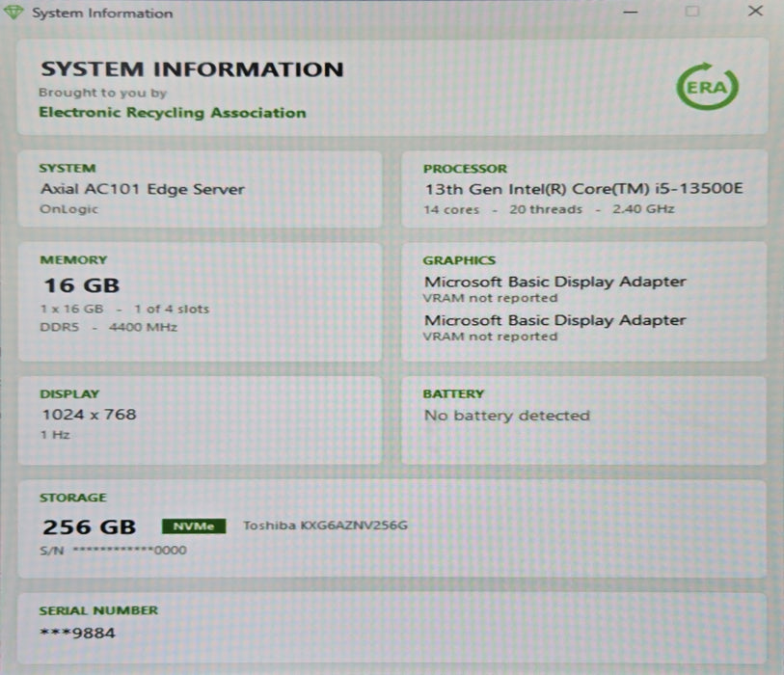This screenshot has width=784, height=675.
Task: Click the MEMORY section label
Action: point(73,260)
